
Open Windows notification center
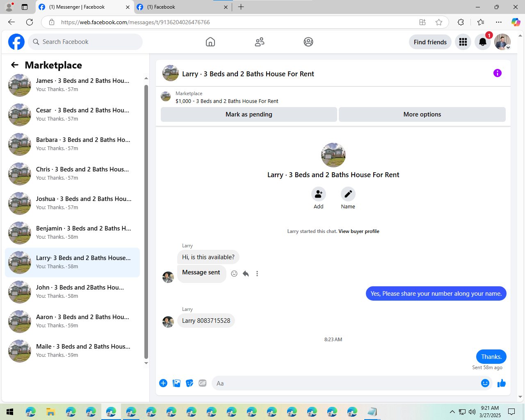(x=511, y=412)
